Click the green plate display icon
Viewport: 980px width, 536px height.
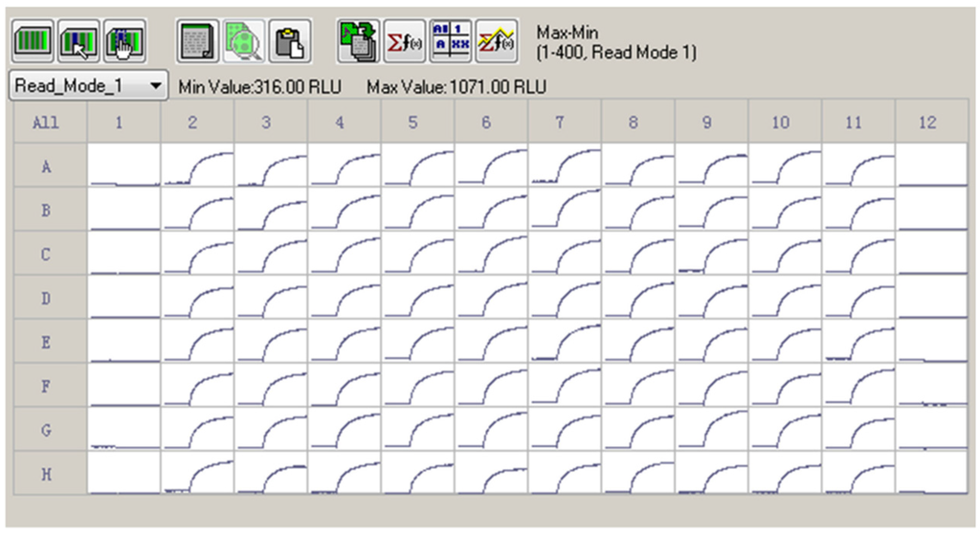(x=32, y=41)
